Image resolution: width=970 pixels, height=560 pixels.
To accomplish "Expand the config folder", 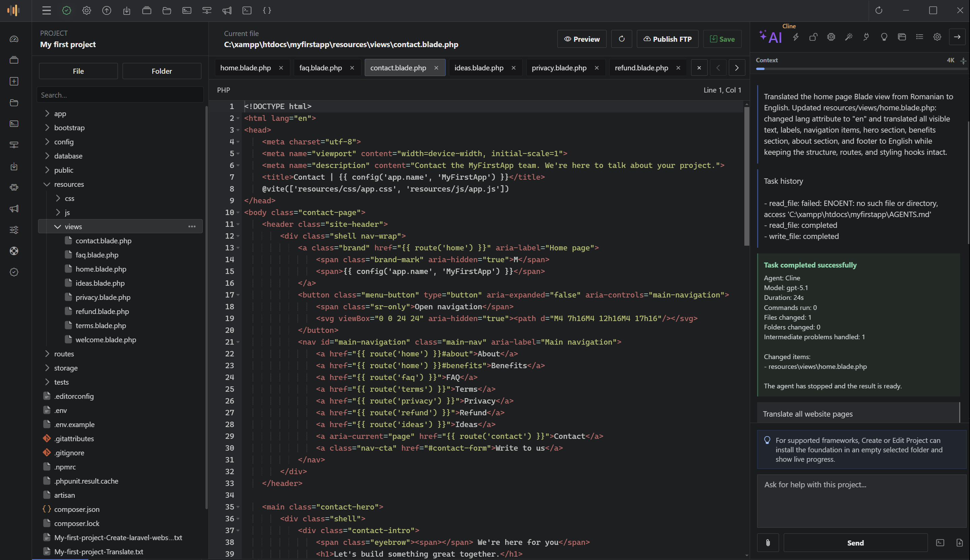I will (47, 142).
